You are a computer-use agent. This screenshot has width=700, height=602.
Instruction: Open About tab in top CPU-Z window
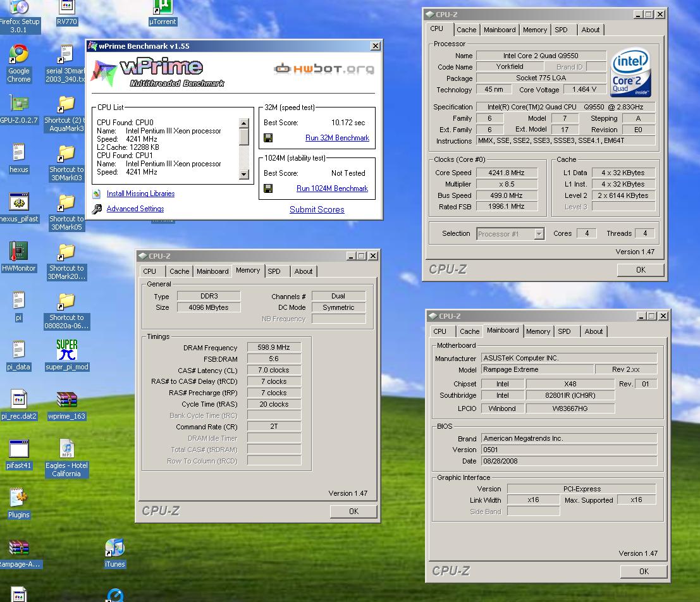click(591, 30)
